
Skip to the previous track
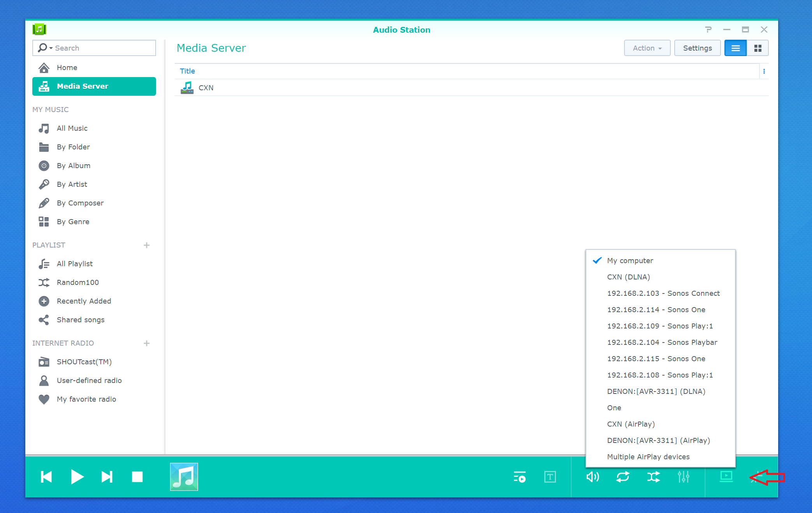(x=46, y=477)
